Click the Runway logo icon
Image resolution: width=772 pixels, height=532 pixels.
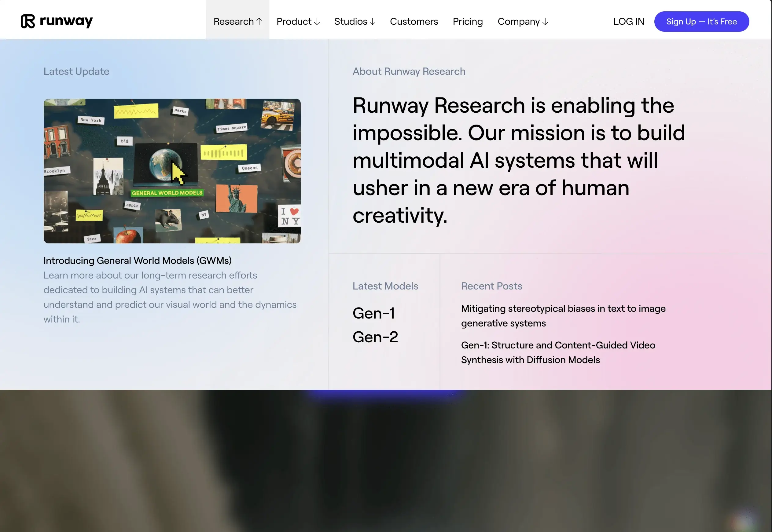(x=28, y=21)
